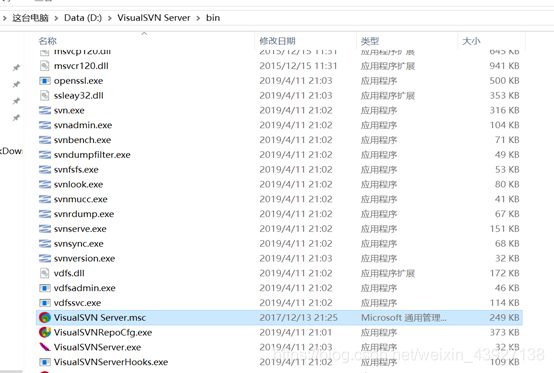Click the type Microsoft 通用管理... cell
This screenshot has height=373, width=554.
coord(404,318)
